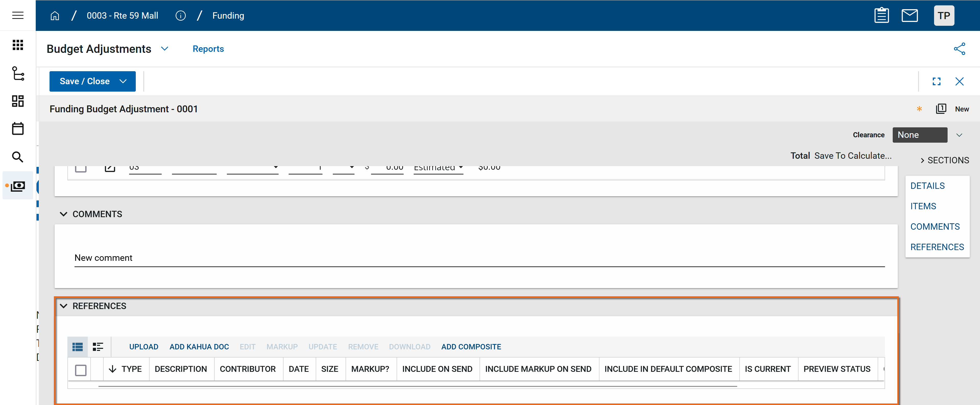Collapse the REFERENCES section
The height and width of the screenshot is (405, 980).
[64, 306]
